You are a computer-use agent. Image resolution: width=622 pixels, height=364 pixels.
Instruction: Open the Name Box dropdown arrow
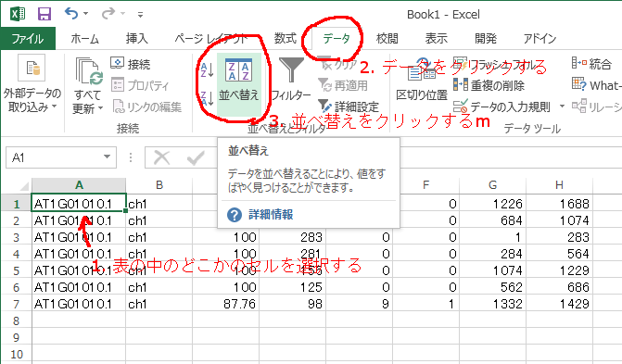coord(107,157)
